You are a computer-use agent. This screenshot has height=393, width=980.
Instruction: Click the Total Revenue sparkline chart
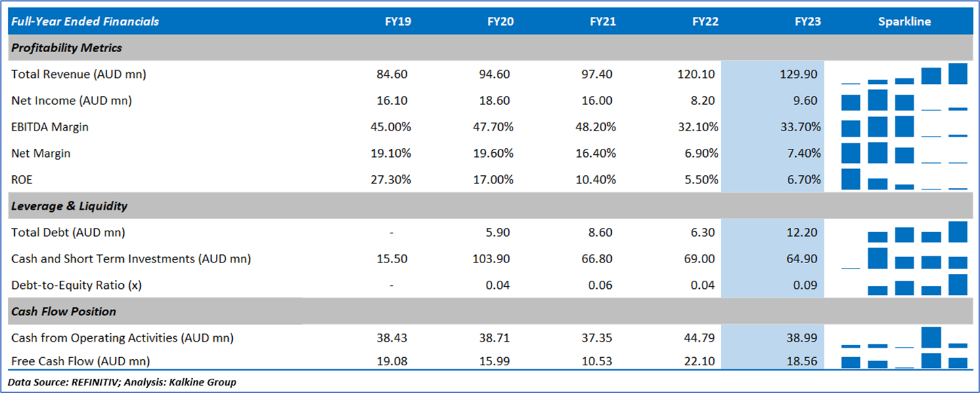[904, 74]
